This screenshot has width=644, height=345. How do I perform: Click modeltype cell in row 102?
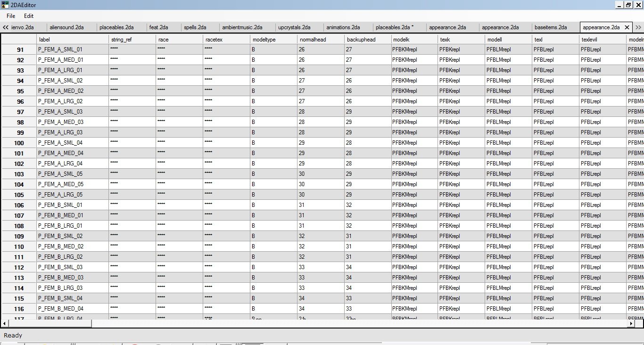point(274,164)
